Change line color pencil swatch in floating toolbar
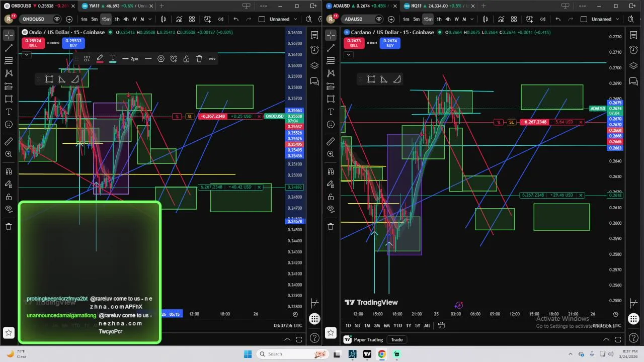Screen dimensions: 644x362 click(x=100, y=59)
